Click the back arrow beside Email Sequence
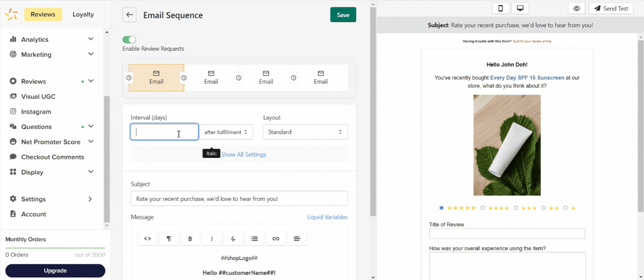644x280 pixels. (129, 15)
